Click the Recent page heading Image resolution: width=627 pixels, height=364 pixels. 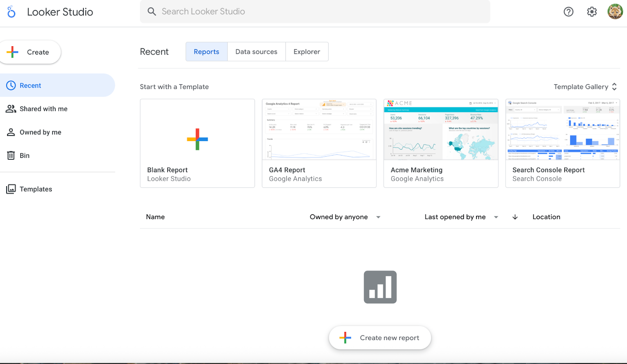pyautogui.click(x=154, y=52)
